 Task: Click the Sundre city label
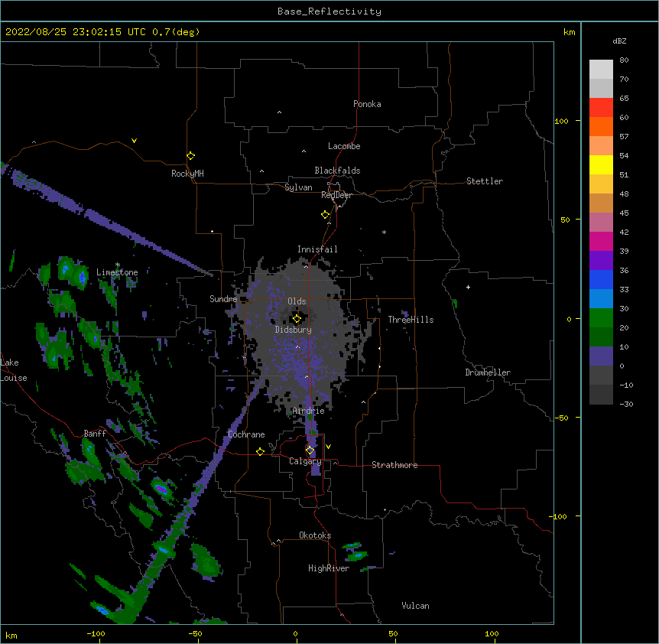(x=223, y=299)
